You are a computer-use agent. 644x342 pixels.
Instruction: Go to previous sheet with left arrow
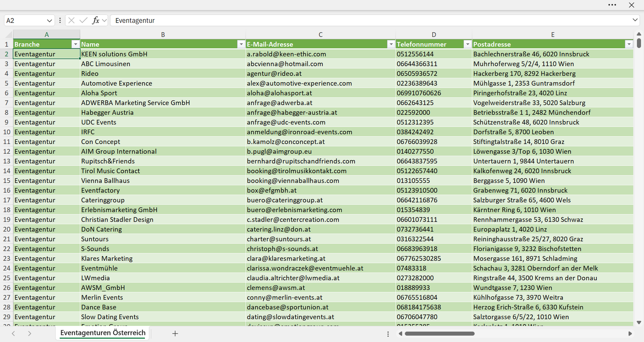[13, 333]
